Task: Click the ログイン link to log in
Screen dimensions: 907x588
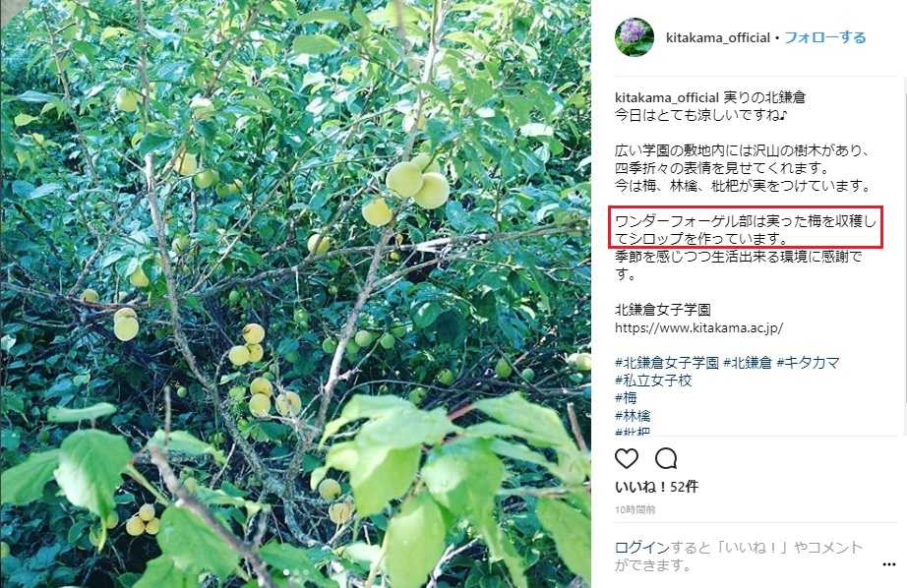Action: [x=641, y=548]
